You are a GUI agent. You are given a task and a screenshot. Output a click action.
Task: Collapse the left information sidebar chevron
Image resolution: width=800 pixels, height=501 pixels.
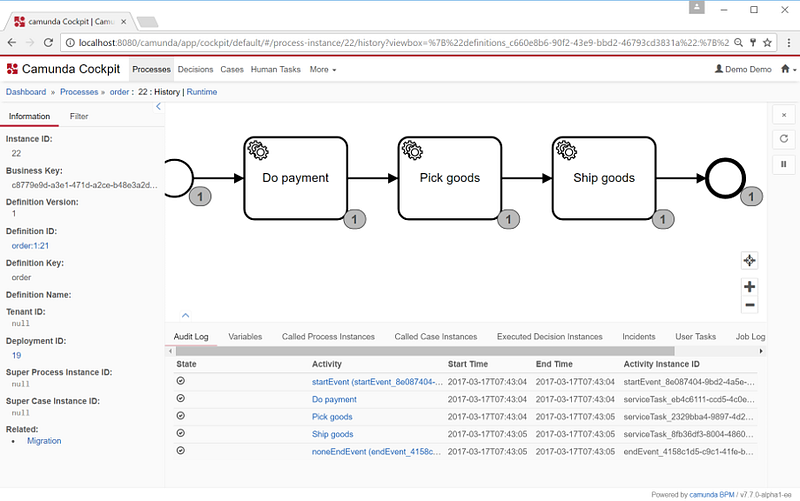(x=158, y=106)
